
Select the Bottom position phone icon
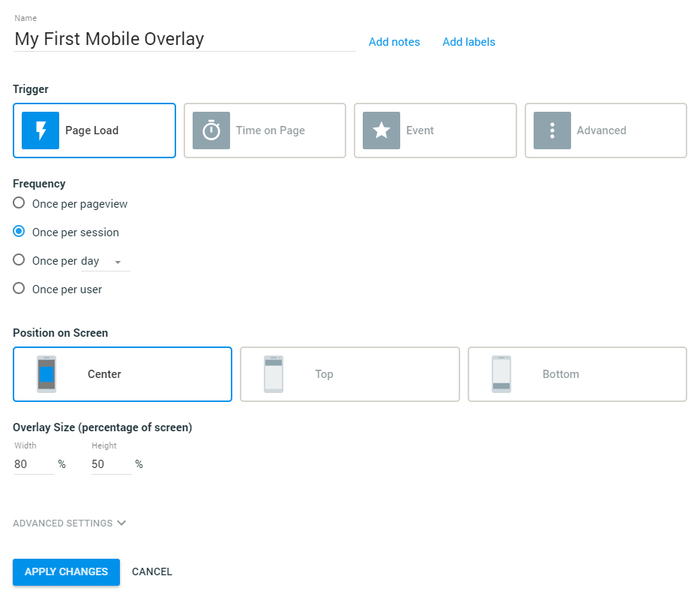(x=501, y=374)
